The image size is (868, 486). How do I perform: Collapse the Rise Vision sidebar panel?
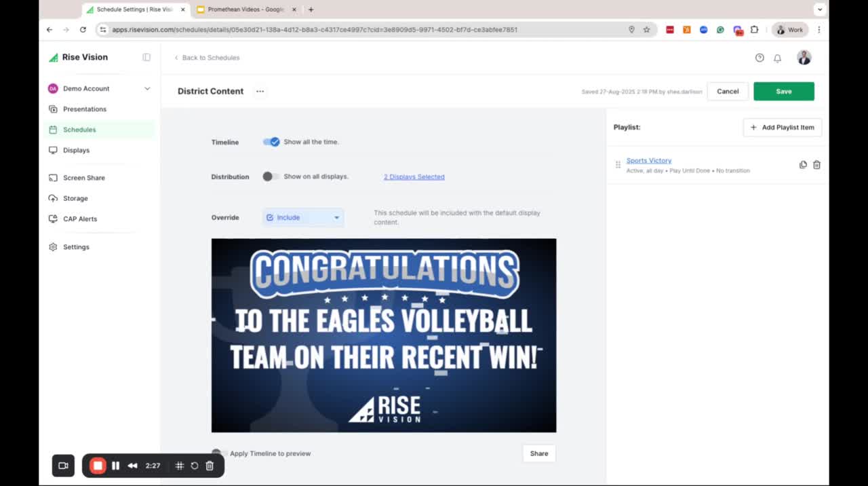(x=146, y=58)
